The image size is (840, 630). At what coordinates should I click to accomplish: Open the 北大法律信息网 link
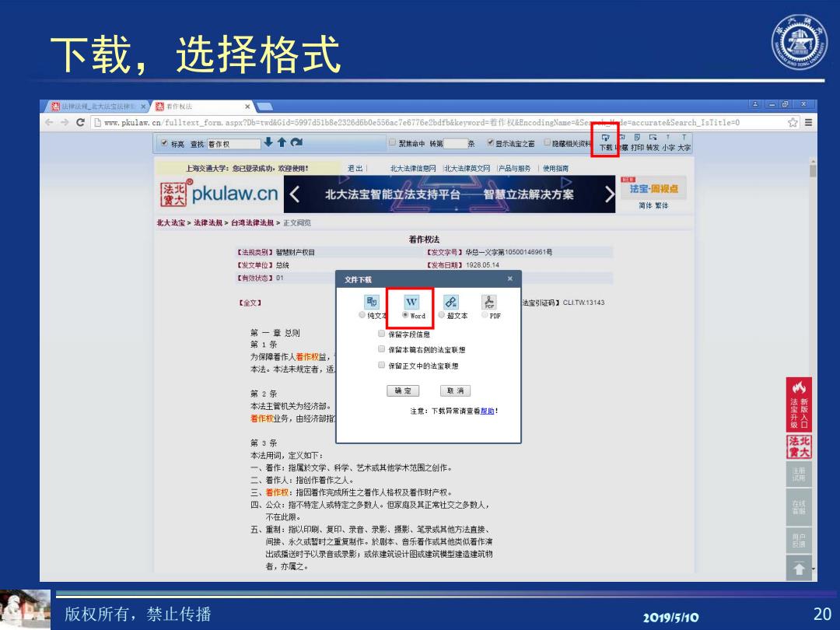[413, 168]
